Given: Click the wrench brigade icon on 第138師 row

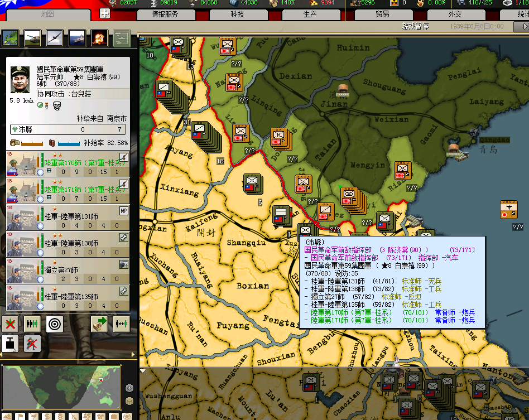Looking at the screenshot, I should pyautogui.click(x=124, y=238).
